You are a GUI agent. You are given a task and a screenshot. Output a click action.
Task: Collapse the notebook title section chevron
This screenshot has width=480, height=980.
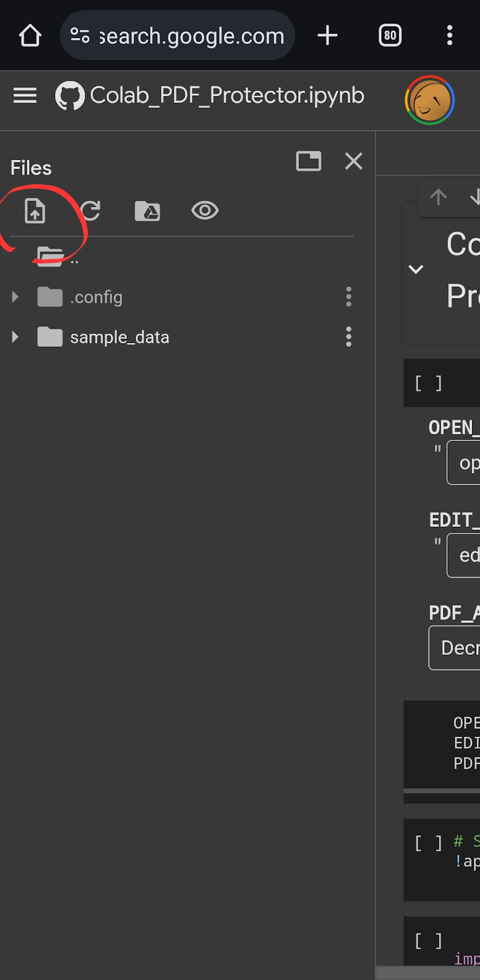[x=416, y=269]
